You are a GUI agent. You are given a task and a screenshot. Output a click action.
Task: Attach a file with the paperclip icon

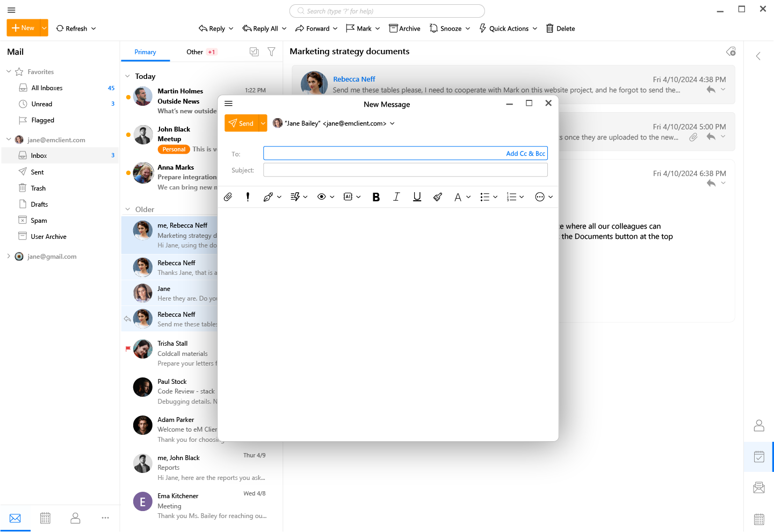228,196
